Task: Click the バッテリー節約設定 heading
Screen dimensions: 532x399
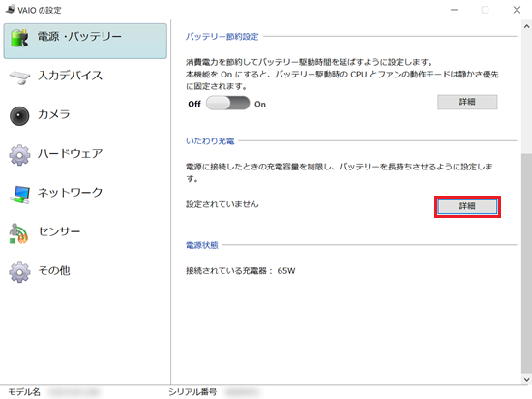Action: tap(222, 37)
